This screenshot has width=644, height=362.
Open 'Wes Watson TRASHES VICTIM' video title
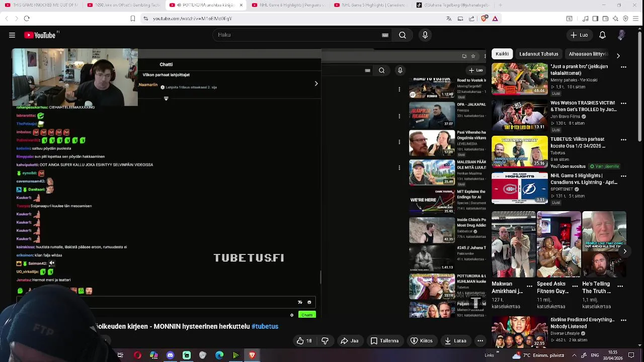point(584,106)
